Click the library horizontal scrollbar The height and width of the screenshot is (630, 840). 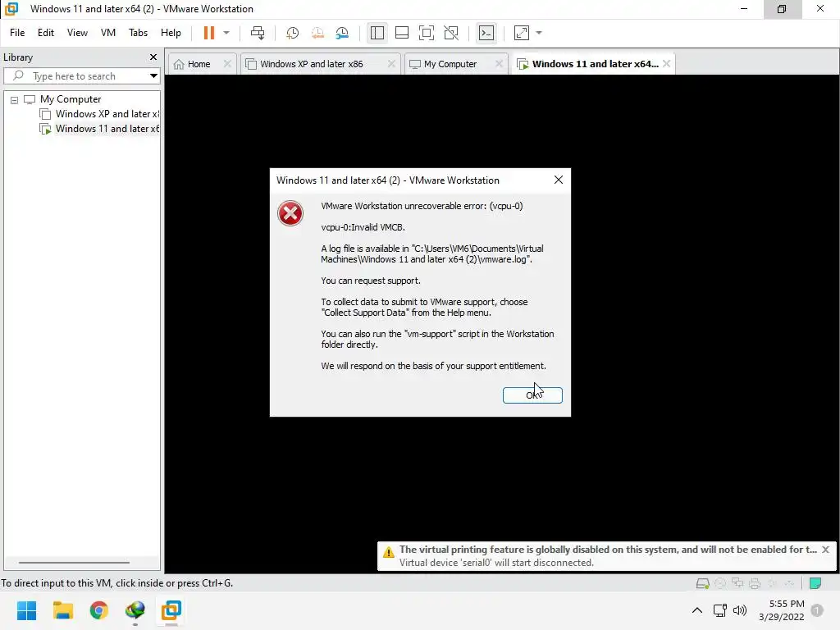click(74, 563)
